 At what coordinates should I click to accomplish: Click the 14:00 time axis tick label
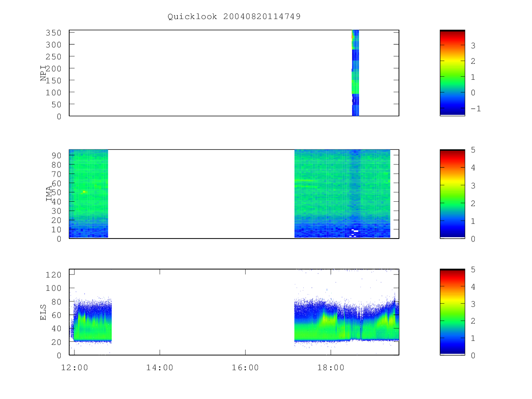tap(160, 368)
